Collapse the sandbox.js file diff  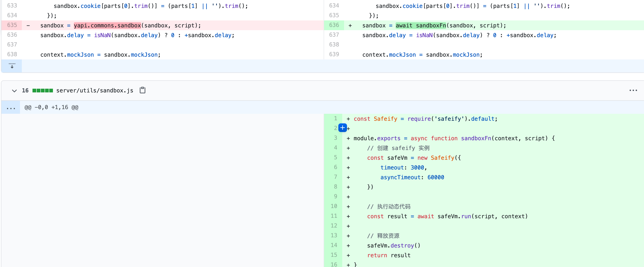(x=14, y=91)
